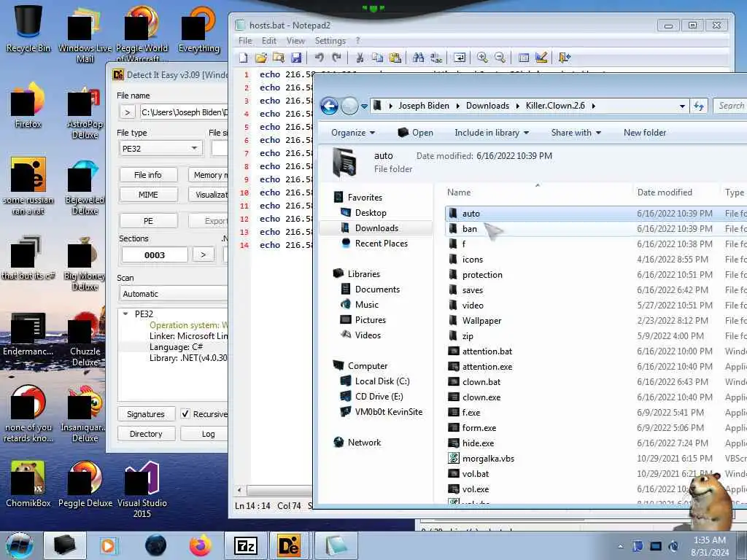Click the PE button in Detect It Easy

tap(147, 221)
